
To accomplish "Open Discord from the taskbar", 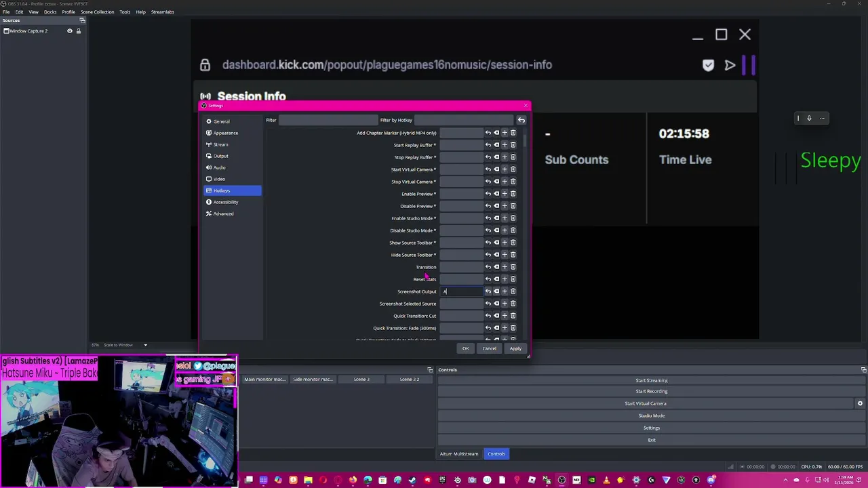I will [x=711, y=480].
